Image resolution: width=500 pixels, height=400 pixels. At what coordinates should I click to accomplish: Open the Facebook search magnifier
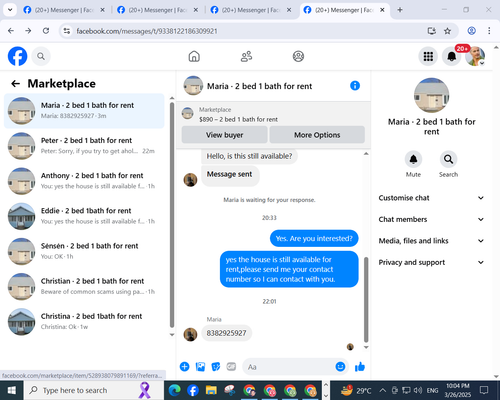(x=41, y=56)
